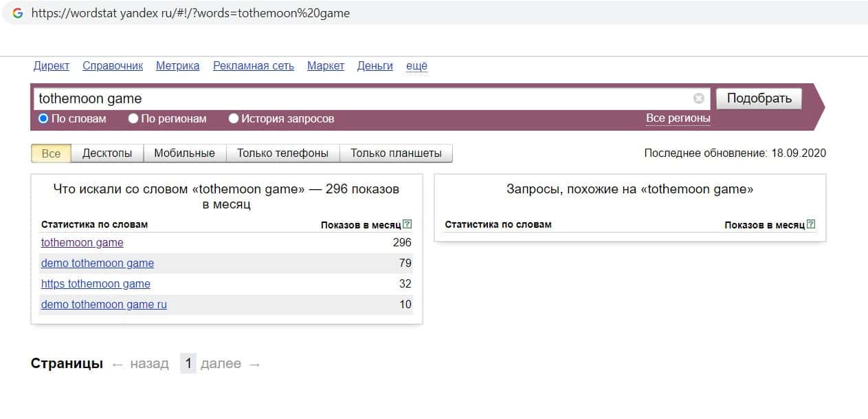Click the Последнее обновление: 18.09.2020 text
This screenshot has width=868, height=419.
735,153
